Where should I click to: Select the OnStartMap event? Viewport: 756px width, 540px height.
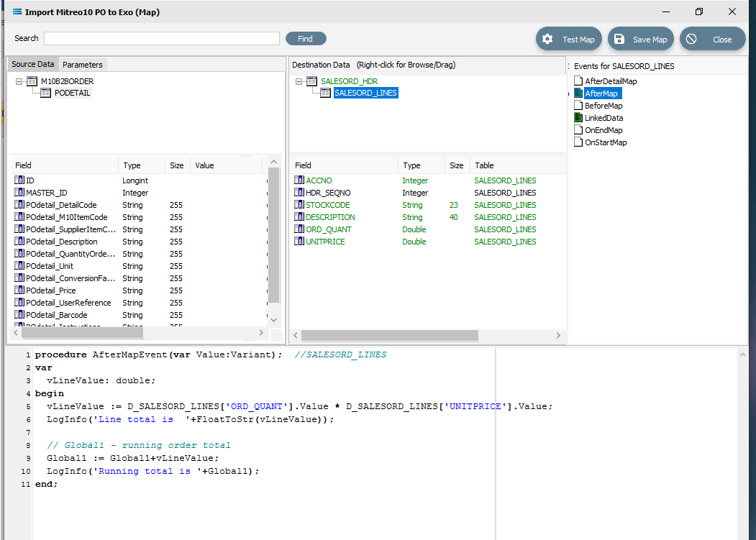point(606,142)
